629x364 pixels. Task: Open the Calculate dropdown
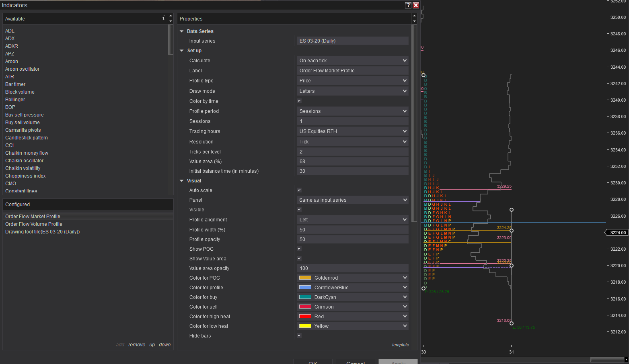[x=352, y=60]
